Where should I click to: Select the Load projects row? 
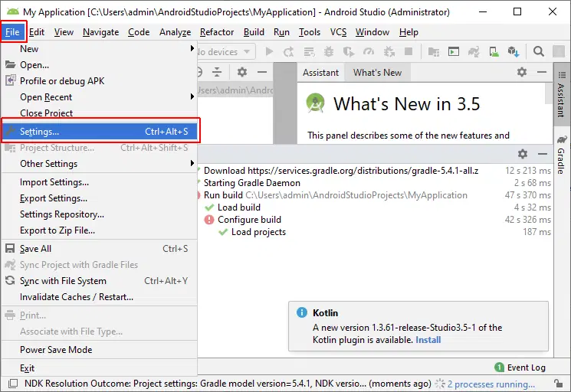pyautogui.click(x=375, y=232)
